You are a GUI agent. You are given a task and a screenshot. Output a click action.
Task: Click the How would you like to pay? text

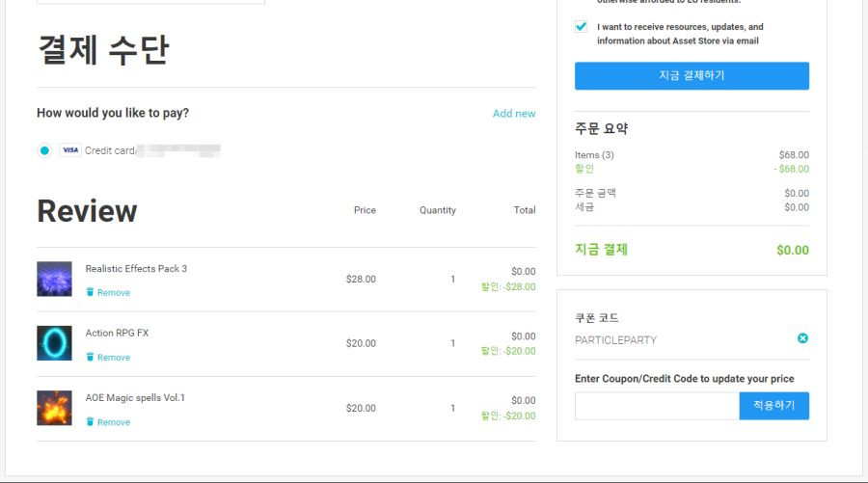[x=113, y=113]
